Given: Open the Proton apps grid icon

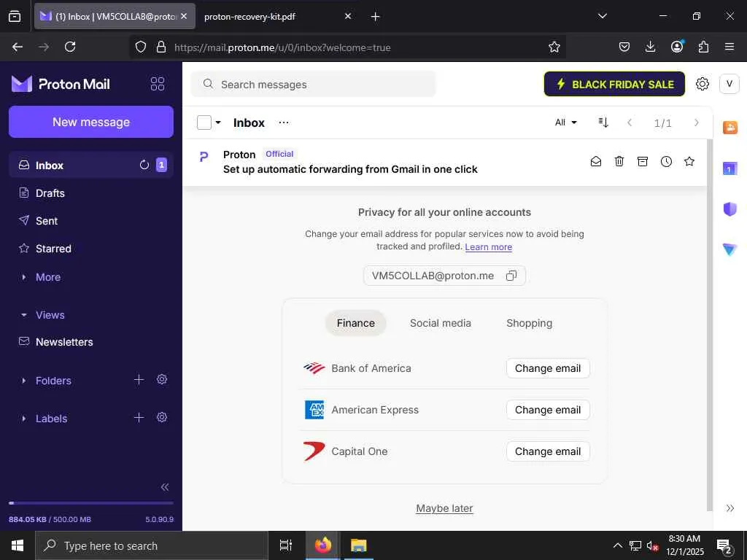Looking at the screenshot, I should [158, 84].
